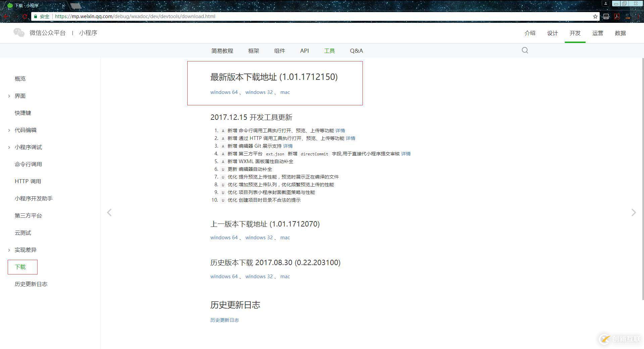Click heading 最新版本下载地址 (1.01.1712150)
This screenshot has height=349, width=644.
click(274, 77)
